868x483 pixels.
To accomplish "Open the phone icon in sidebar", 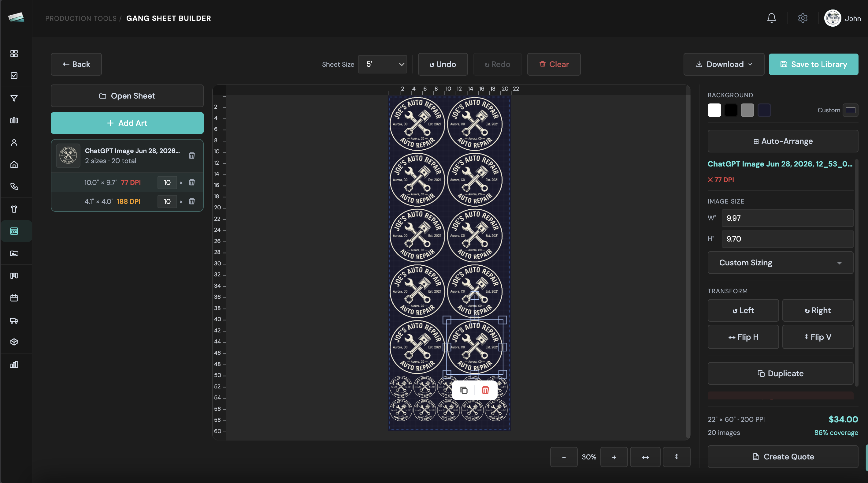I will (14, 186).
